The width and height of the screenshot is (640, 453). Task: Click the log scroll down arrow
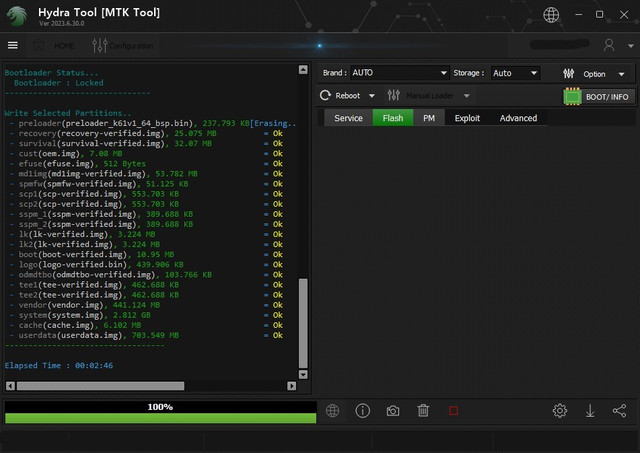[303, 374]
